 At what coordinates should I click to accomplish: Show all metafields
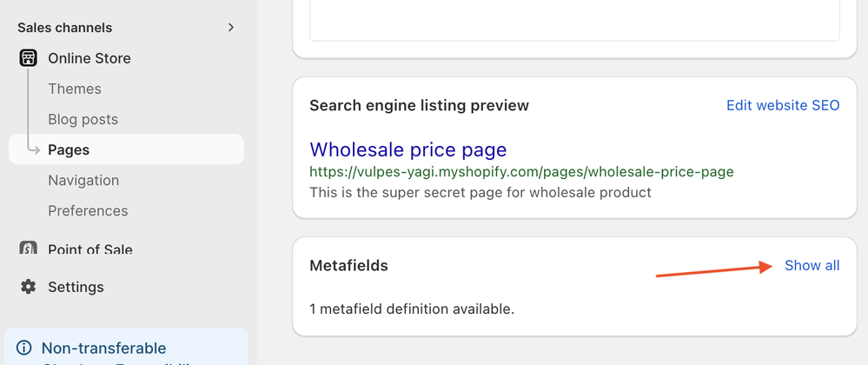click(812, 265)
